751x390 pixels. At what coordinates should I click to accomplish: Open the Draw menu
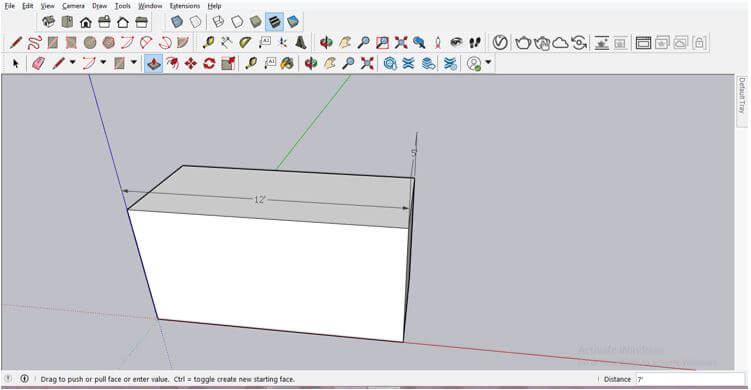click(100, 6)
